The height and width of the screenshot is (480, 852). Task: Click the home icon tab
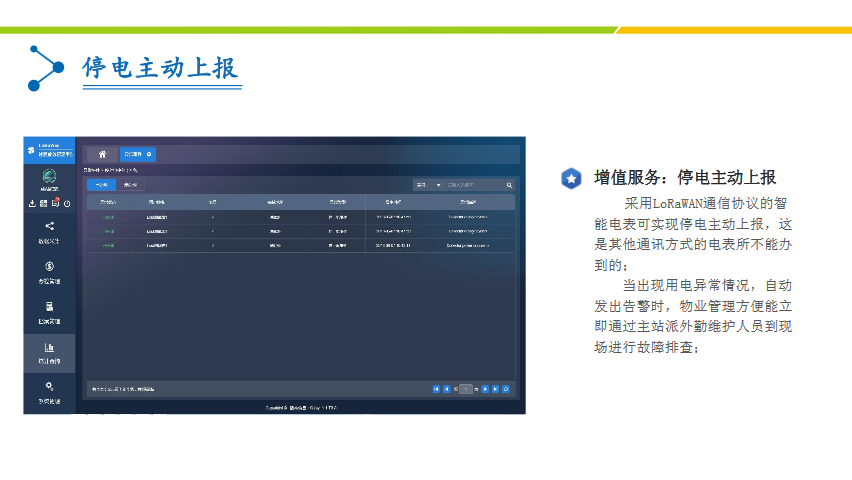(102, 154)
